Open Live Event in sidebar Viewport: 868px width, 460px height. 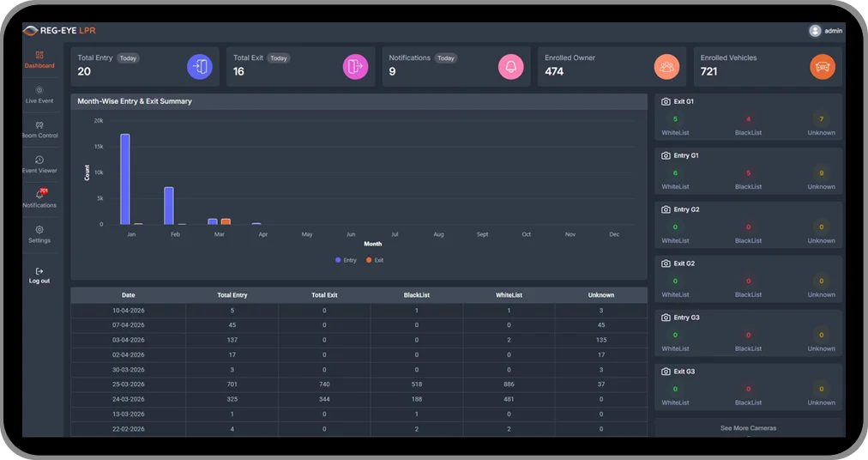[39, 94]
